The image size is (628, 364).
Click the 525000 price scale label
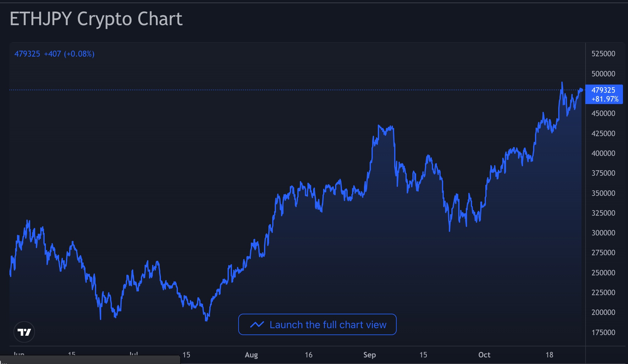click(x=603, y=54)
